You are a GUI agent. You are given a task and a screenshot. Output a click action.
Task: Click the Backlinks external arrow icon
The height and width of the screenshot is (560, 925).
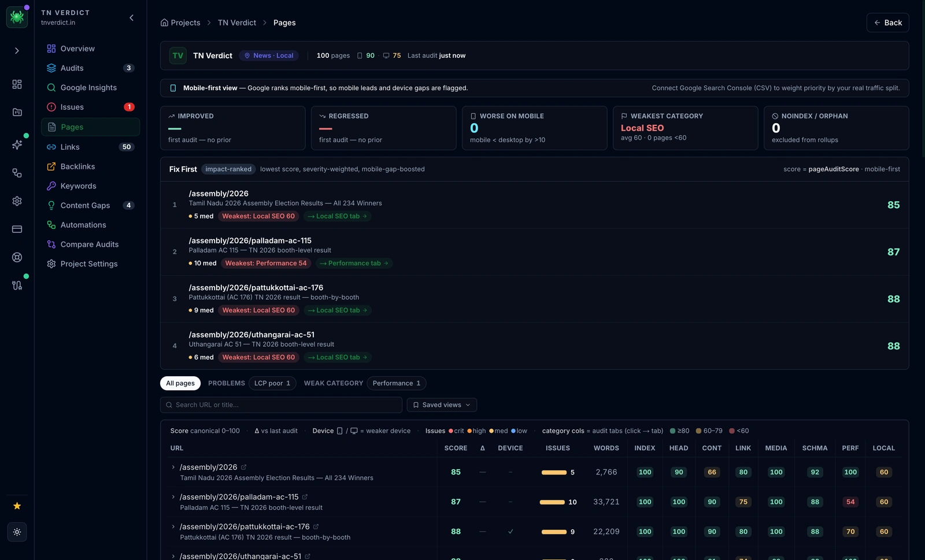(51, 166)
